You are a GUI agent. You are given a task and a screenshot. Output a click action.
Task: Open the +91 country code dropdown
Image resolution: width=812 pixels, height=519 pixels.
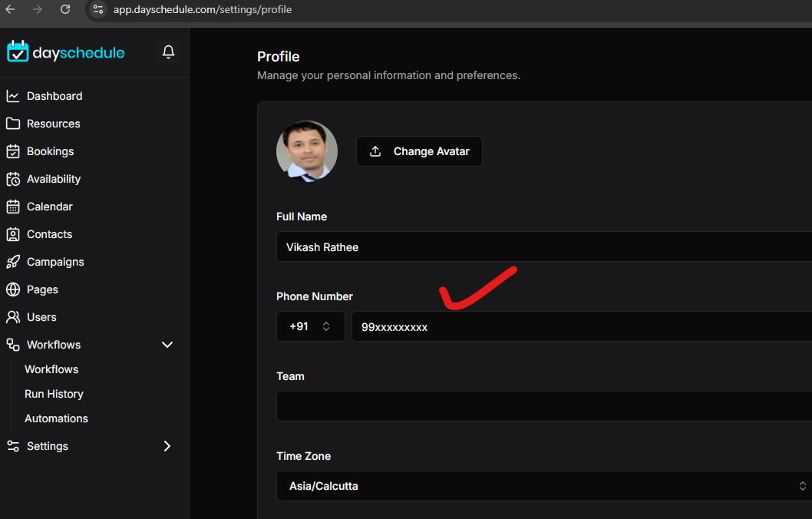coord(310,326)
